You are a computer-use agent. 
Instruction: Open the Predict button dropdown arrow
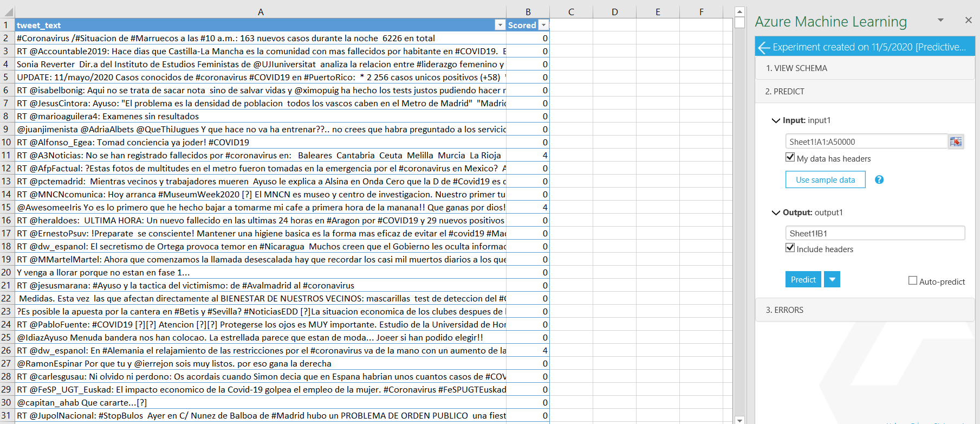(832, 280)
